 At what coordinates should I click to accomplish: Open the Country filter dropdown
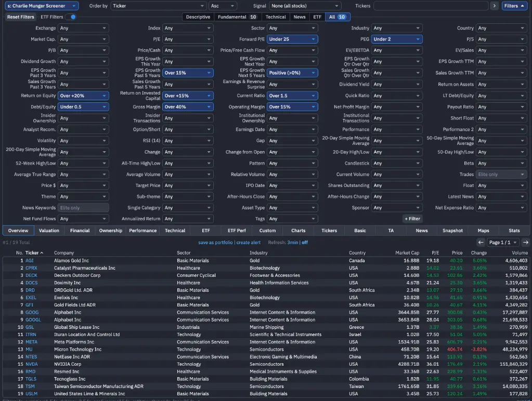[501, 28]
